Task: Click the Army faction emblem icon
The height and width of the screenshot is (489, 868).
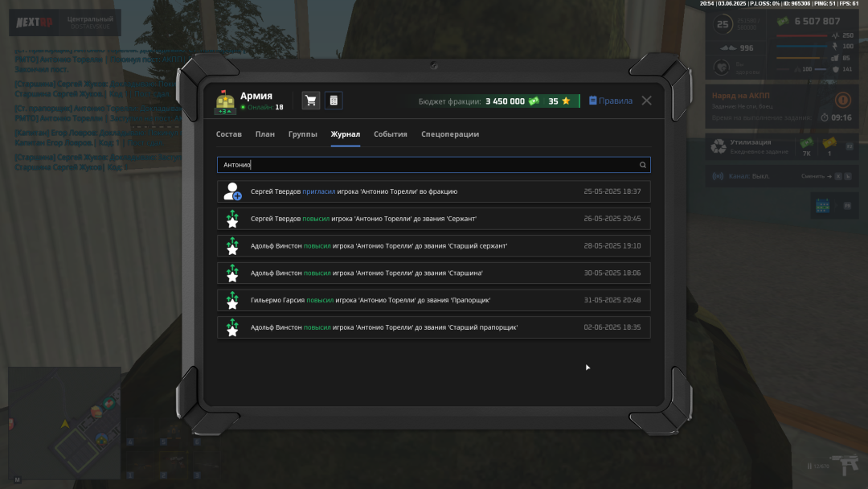Action: point(225,101)
